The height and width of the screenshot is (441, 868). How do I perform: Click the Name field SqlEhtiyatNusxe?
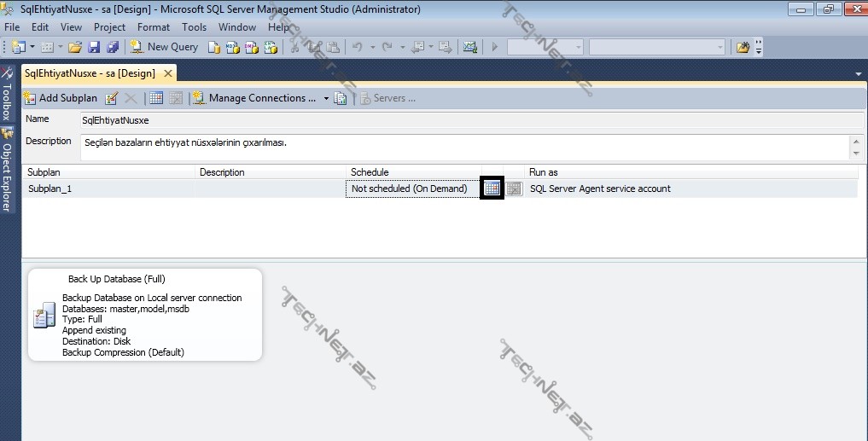point(472,120)
